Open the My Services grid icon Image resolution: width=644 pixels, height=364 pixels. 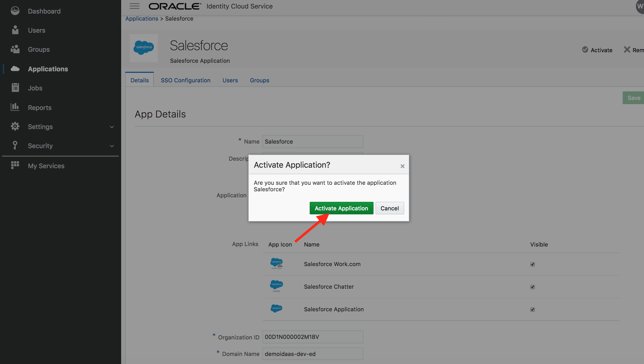[15, 165]
